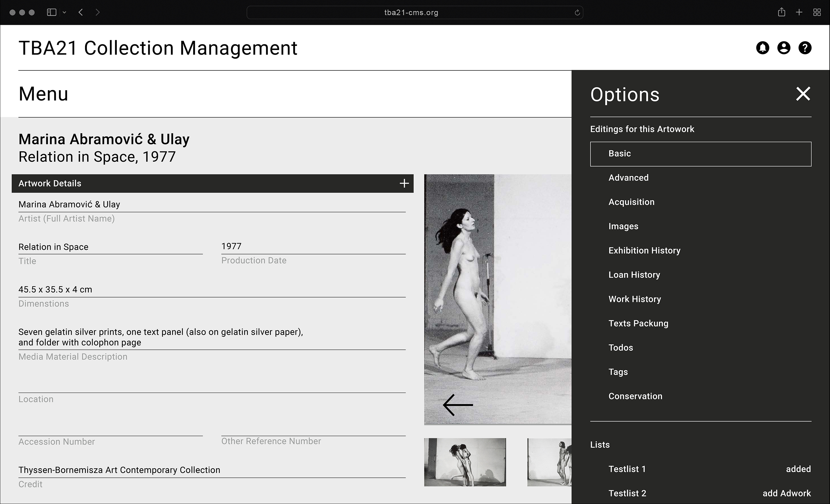Open the user account icon

[784, 48]
